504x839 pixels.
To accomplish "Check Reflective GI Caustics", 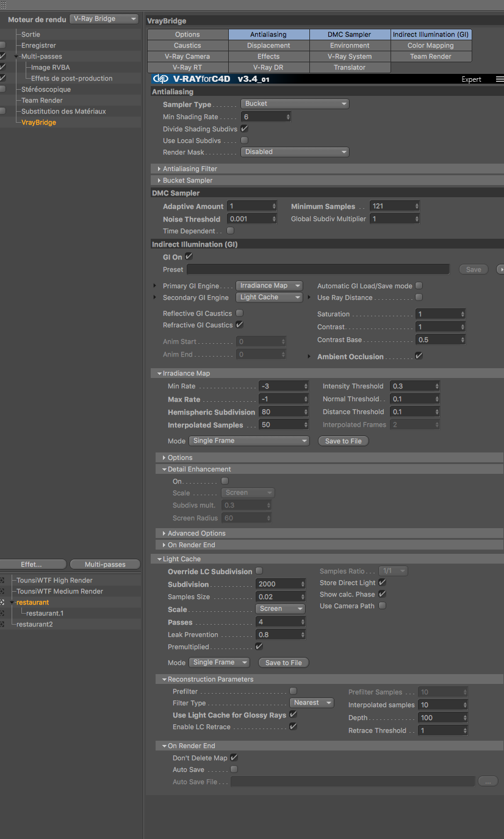I will 239,313.
